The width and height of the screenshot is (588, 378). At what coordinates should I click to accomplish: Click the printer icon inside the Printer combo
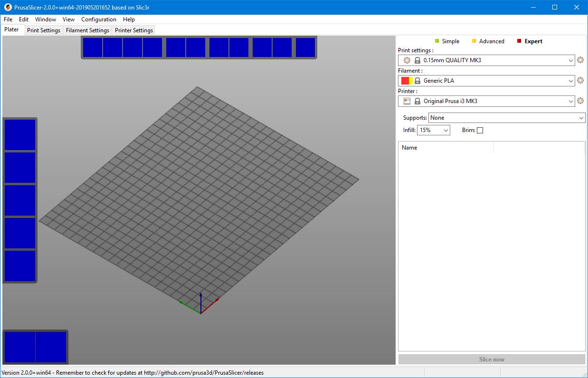tap(407, 101)
